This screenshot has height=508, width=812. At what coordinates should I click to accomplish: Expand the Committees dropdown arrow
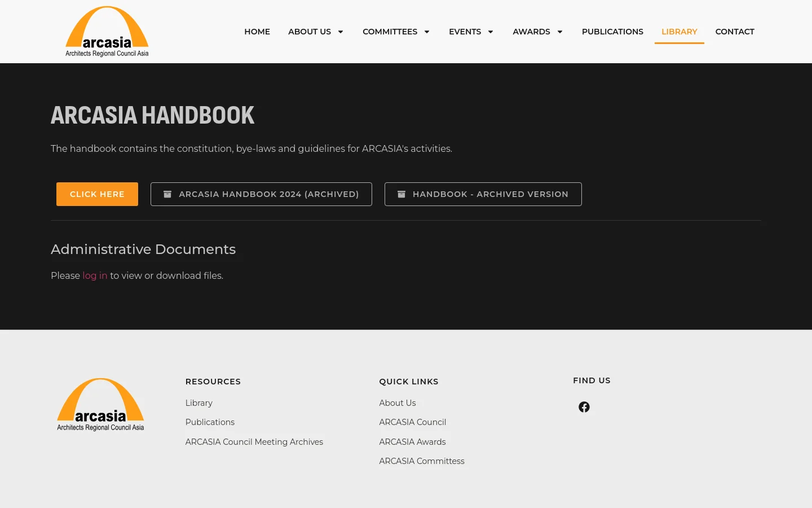click(x=427, y=32)
